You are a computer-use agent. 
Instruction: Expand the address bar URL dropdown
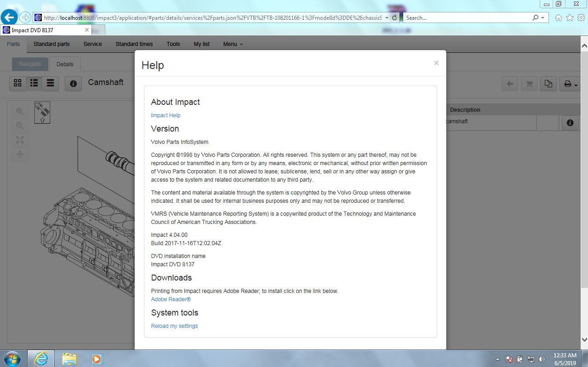point(387,18)
